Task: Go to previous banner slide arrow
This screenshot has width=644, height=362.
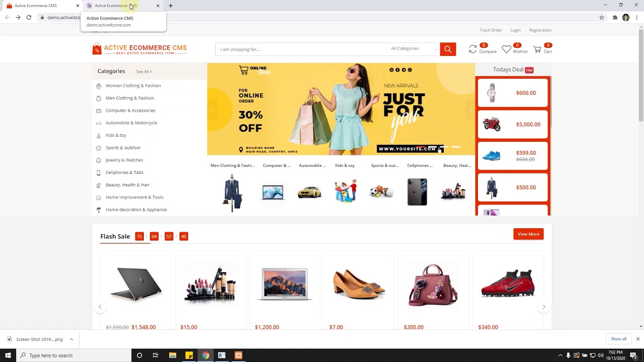Action: 212,109
